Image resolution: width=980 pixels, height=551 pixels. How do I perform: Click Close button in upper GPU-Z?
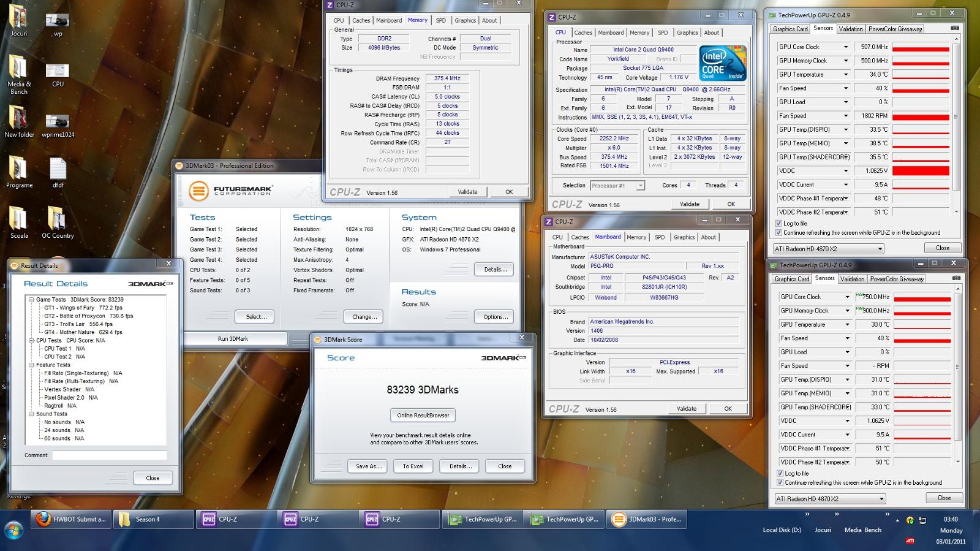tap(943, 248)
